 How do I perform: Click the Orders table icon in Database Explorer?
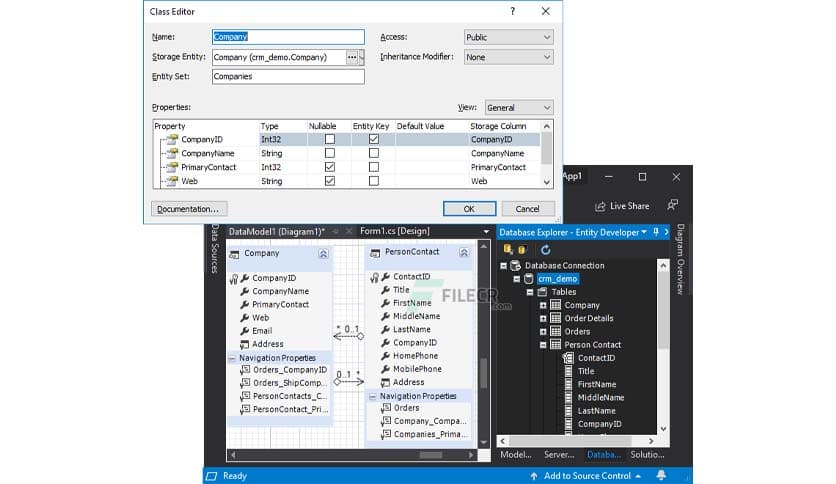tap(556, 332)
